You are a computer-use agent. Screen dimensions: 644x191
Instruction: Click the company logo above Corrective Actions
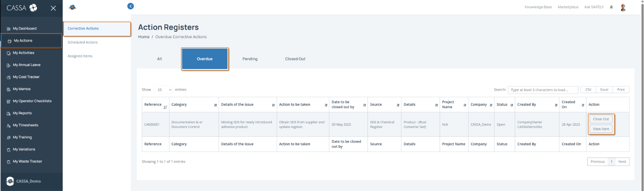[73, 7]
